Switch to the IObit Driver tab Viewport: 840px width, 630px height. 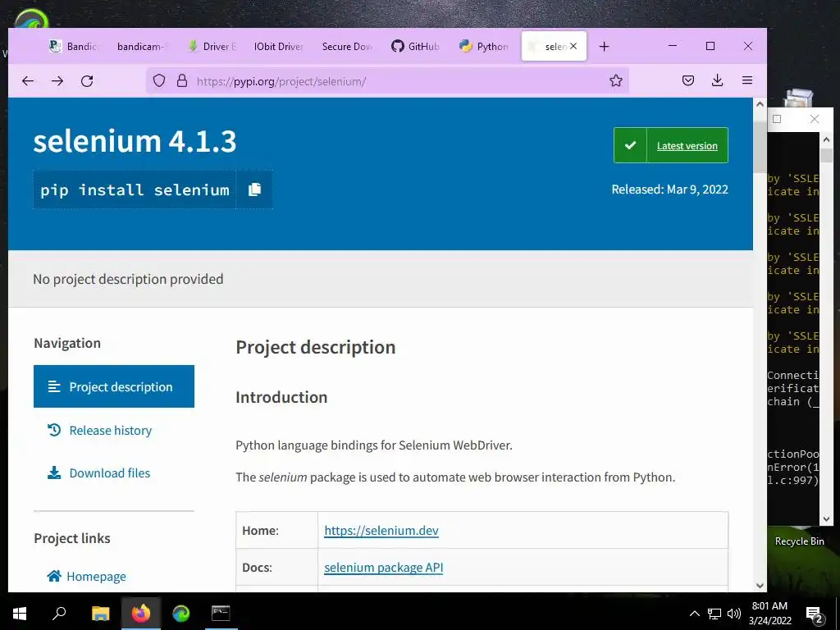278,47
